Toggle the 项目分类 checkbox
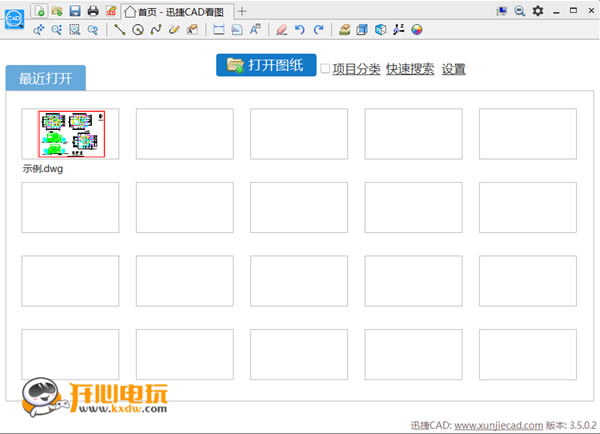Viewport: 600px width, 434px height. pyautogui.click(x=325, y=69)
